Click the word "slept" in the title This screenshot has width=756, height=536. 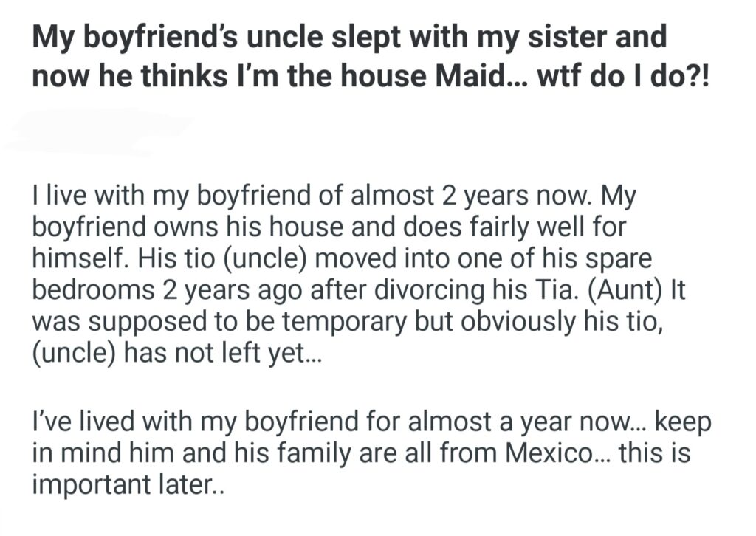tap(351, 35)
